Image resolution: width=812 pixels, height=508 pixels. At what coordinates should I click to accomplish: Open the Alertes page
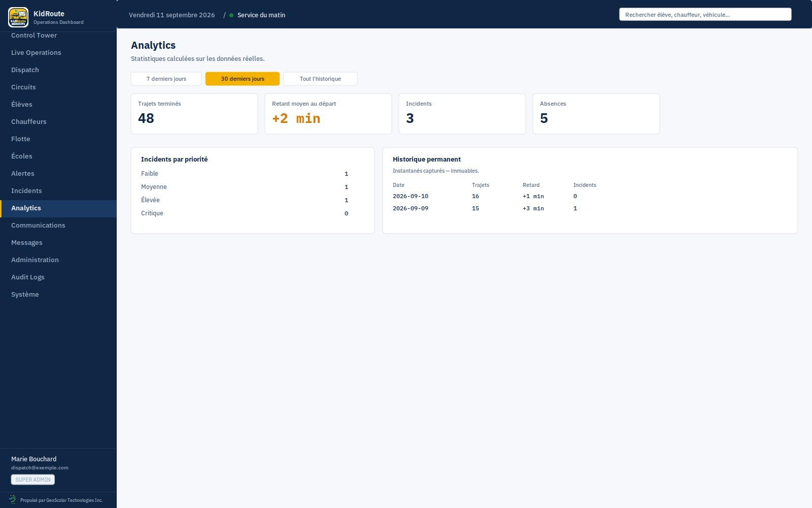(x=58, y=174)
